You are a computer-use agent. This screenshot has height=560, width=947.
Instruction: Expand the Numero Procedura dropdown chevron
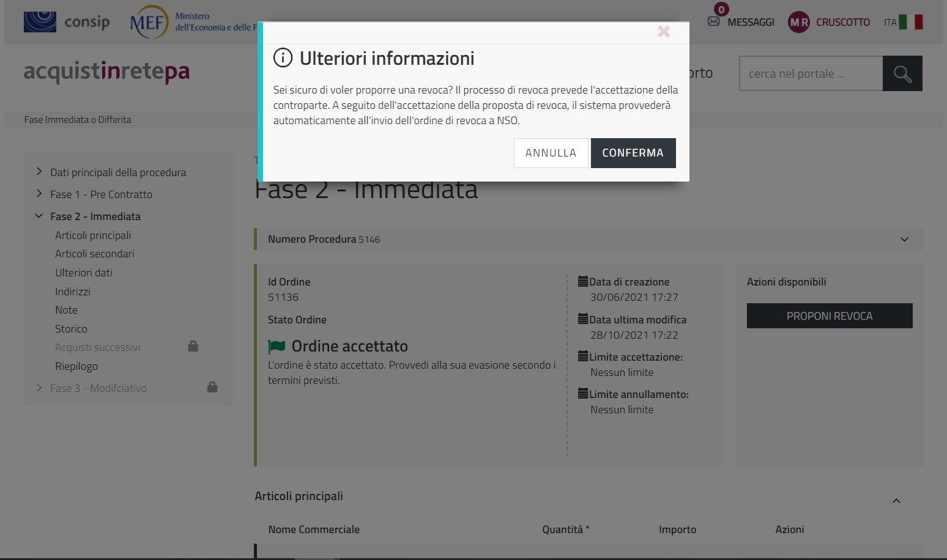pos(904,240)
